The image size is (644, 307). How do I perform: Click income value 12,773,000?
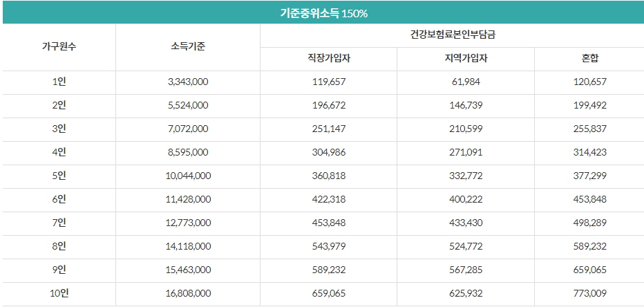click(x=188, y=223)
